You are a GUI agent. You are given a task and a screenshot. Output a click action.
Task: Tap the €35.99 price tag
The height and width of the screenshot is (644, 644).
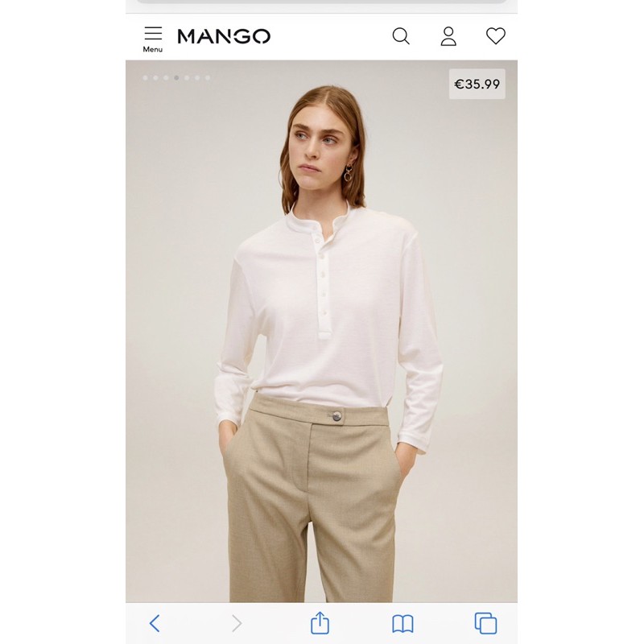(477, 84)
